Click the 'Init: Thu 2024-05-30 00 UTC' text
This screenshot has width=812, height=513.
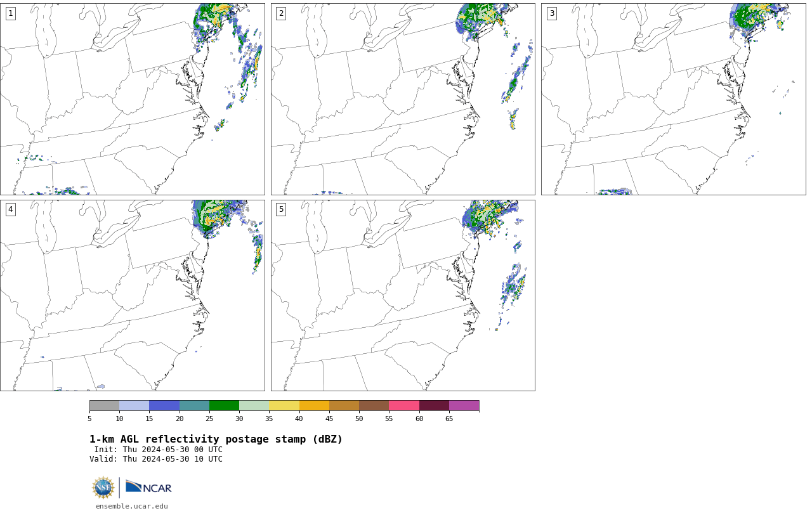pos(159,450)
